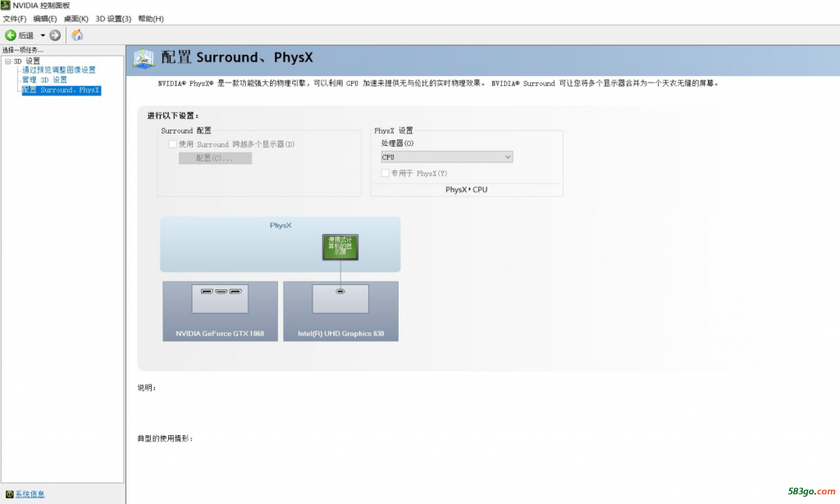
Task: Collapse the 3D 设置 tree node
Action: [8, 61]
